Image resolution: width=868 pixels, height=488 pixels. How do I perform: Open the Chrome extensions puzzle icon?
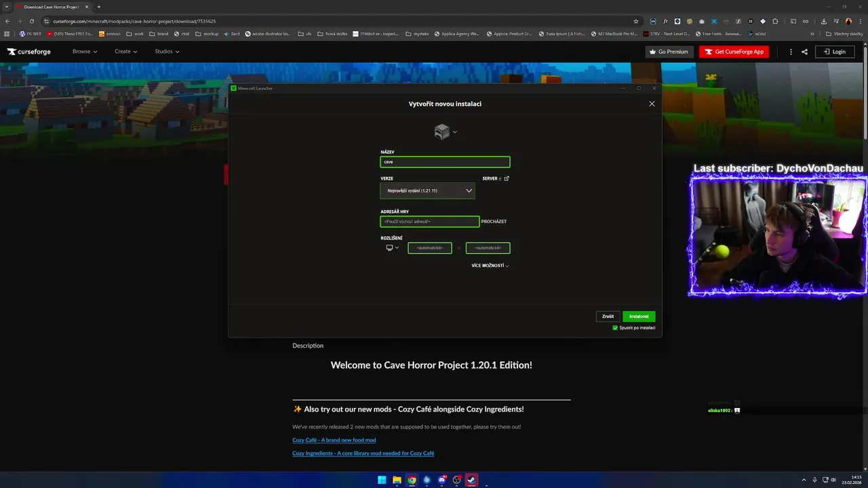(775, 21)
